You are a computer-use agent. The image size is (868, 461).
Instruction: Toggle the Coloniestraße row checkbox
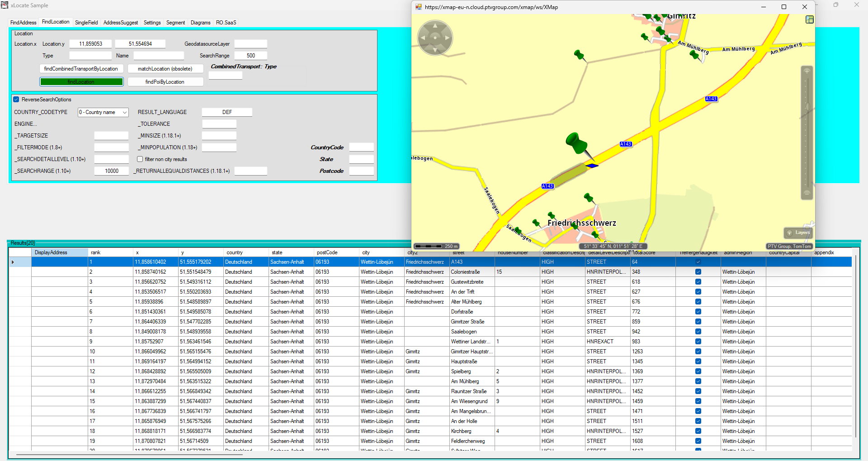pyautogui.click(x=698, y=272)
